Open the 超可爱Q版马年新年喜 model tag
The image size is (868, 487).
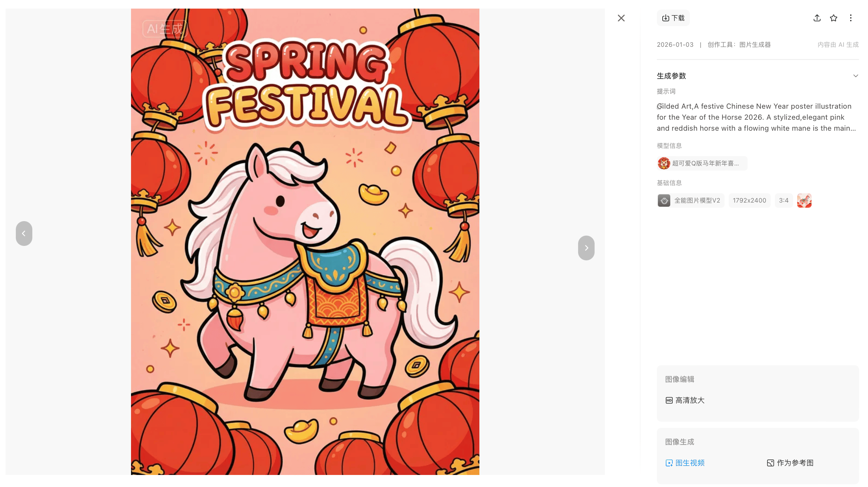pyautogui.click(x=702, y=163)
